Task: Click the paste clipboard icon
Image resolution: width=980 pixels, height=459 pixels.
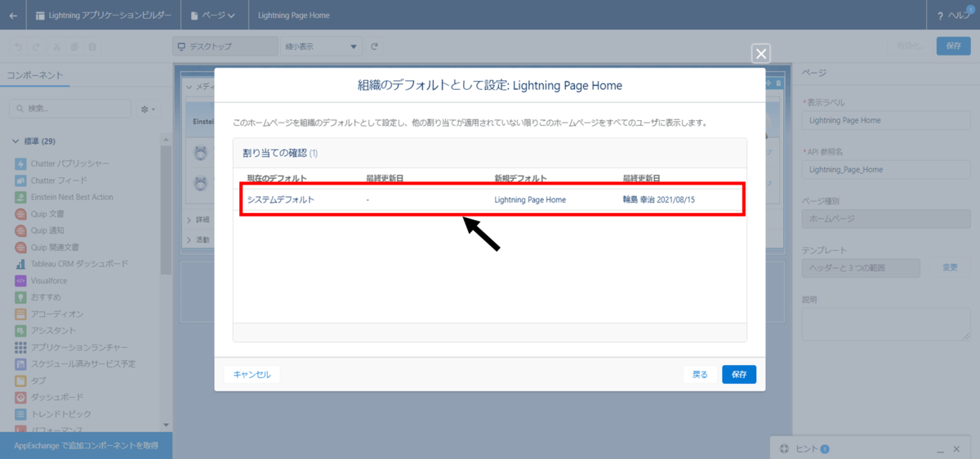Action: tap(92, 47)
